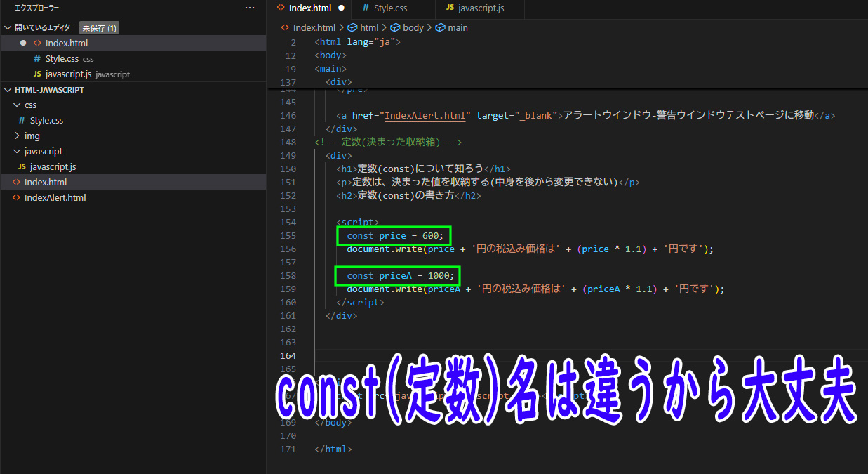Open Style.css in the css folder
868x474 pixels.
(x=133, y=121)
